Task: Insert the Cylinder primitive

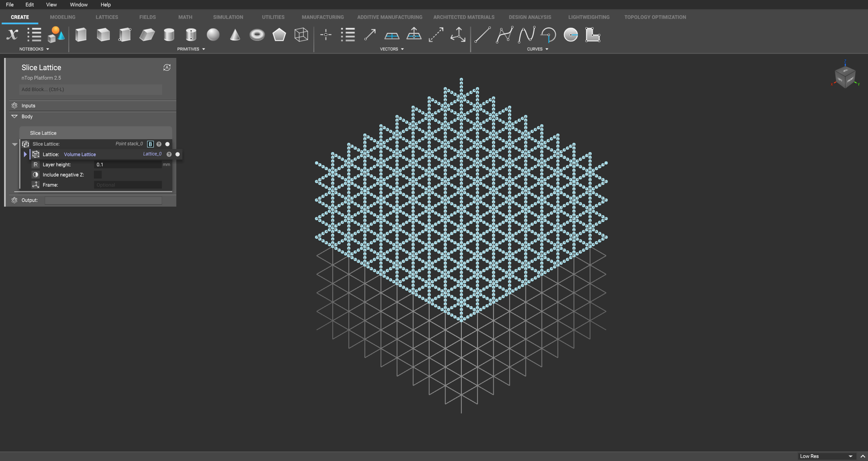Action: click(x=169, y=35)
